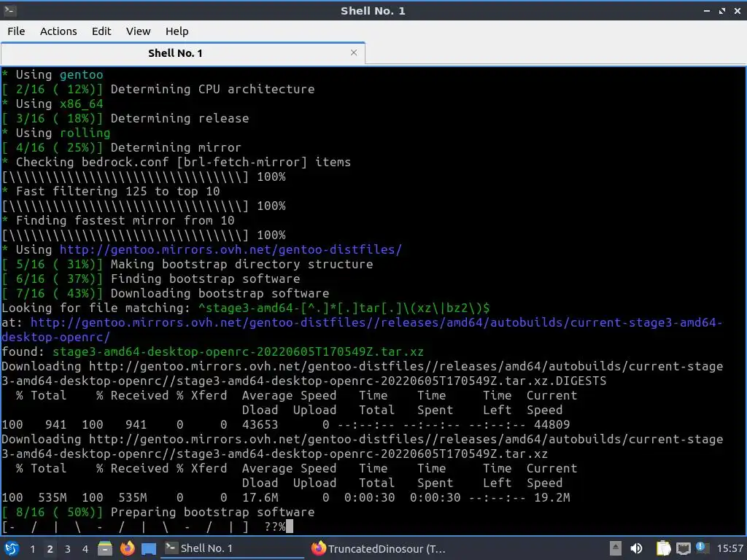Open the clipboard manager tray icon
This screenshot has width=747, height=560.
pyautogui.click(x=663, y=548)
